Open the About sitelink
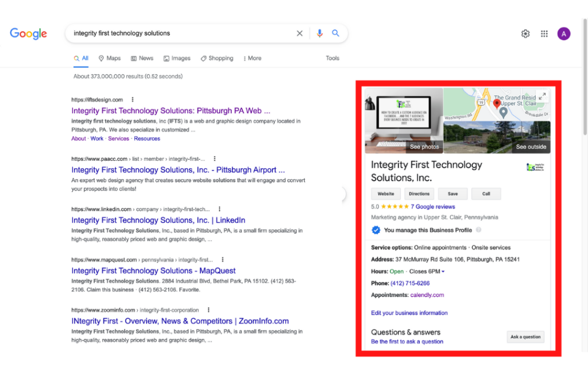This screenshot has width=588, height=370. tap(78, 138)
